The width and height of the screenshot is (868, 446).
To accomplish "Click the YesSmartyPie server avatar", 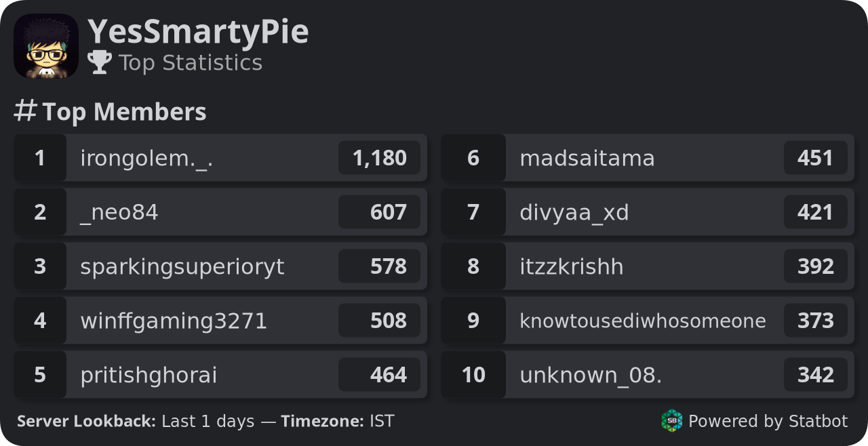I will (46, 46).
